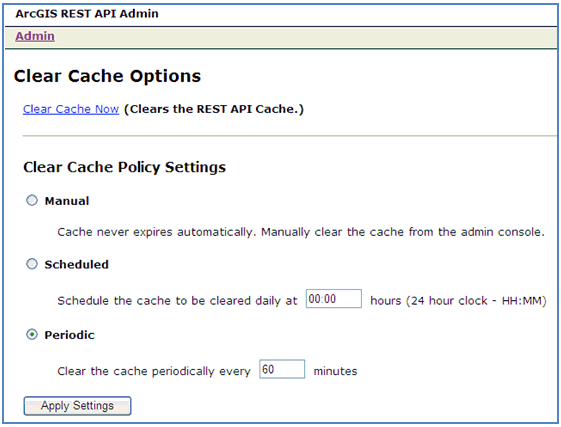Image resolution: width=561 pixels, height=427 pixels.
Task: Click the bold Scheduled option label
Action: [77, 265]
